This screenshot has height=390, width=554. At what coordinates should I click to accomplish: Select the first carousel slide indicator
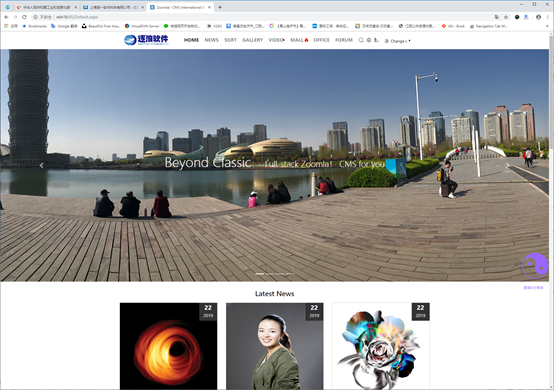[x=259, y=274]
